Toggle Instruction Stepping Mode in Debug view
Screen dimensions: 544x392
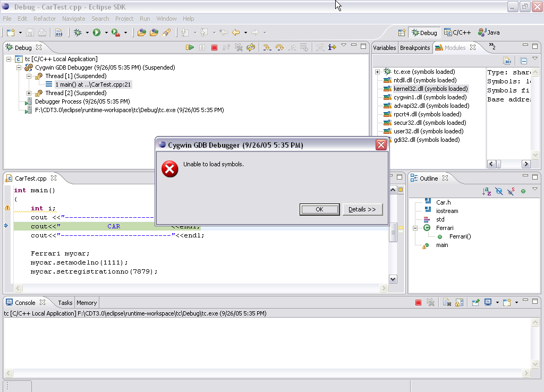[332, 47]
